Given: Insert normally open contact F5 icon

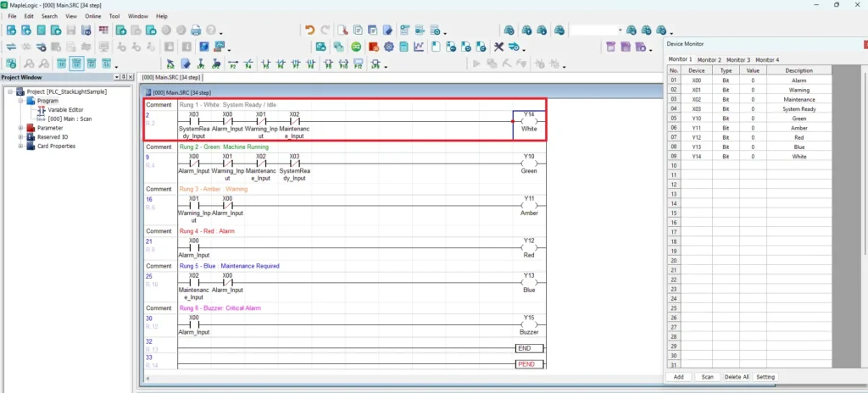Looking at the screenshot, I should [x=266, y=64].
